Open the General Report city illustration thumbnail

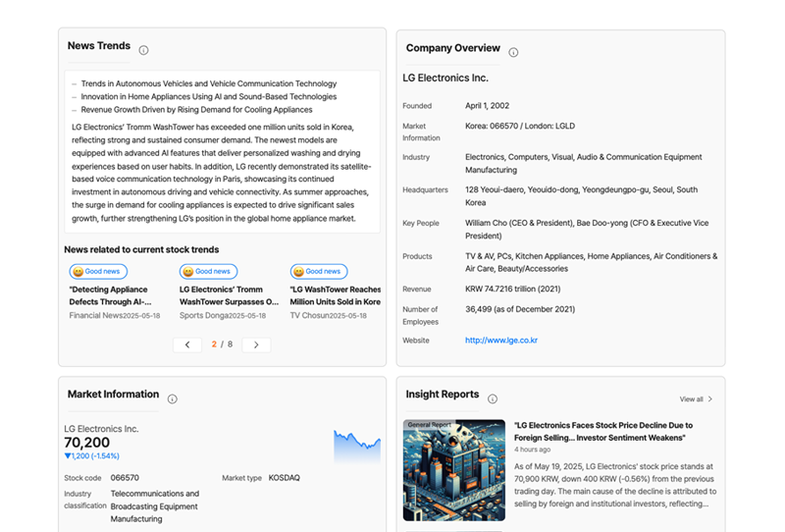click(x=454, y=470)
